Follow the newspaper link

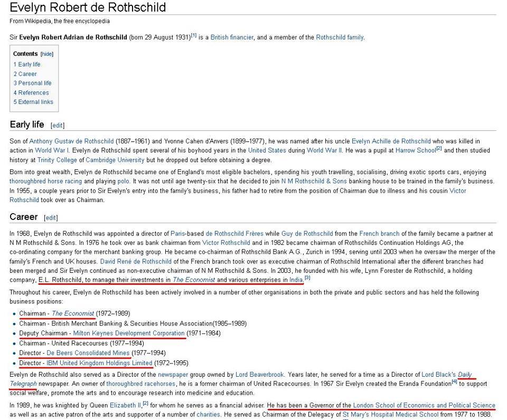(173, 375)
